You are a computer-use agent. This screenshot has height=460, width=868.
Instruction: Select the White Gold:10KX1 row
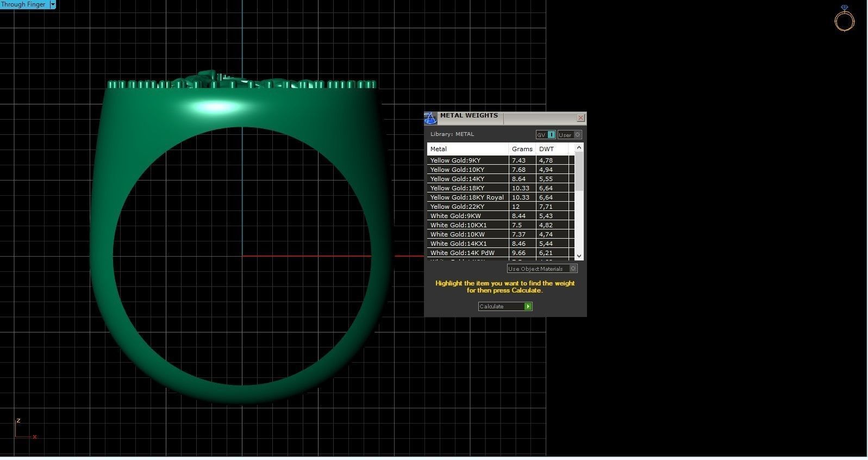pos(501,225)
